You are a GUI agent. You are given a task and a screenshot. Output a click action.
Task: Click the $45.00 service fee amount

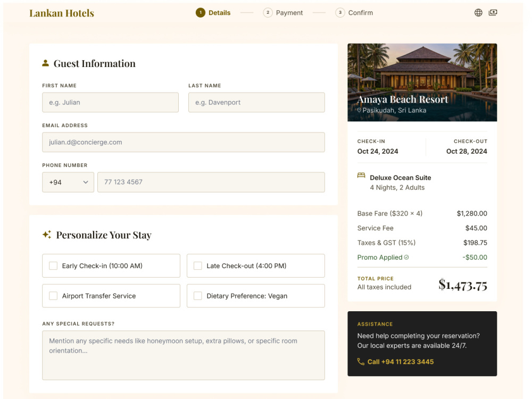pos(476,228)
